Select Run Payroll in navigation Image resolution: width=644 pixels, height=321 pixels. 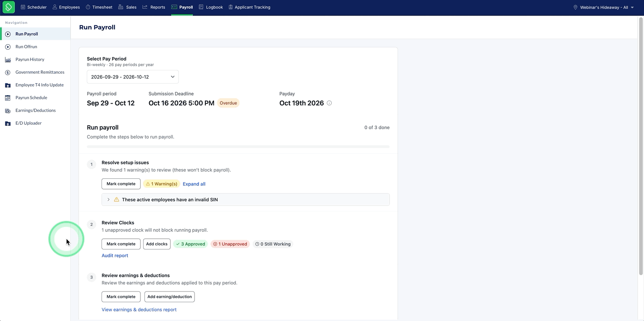pyautogui.click(x=35, y=34)
